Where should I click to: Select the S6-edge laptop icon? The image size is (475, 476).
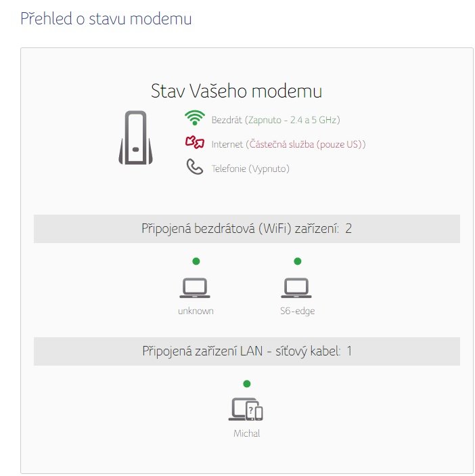296,288
